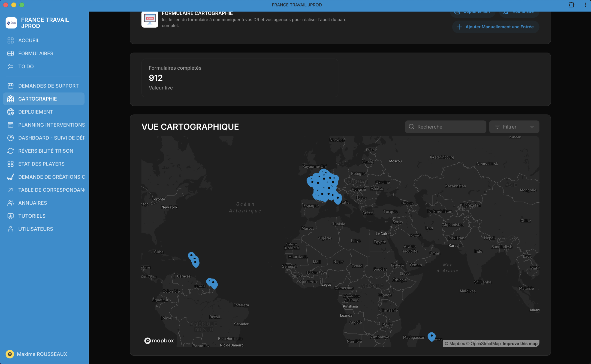This screenshot has height=364, width=591.
Task: Click the Improve this map link
Action: (x=520, y=343)
